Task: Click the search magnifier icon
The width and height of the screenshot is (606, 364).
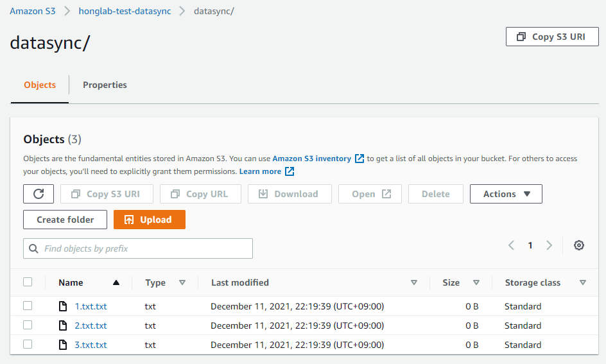Action: click(33, 248)
